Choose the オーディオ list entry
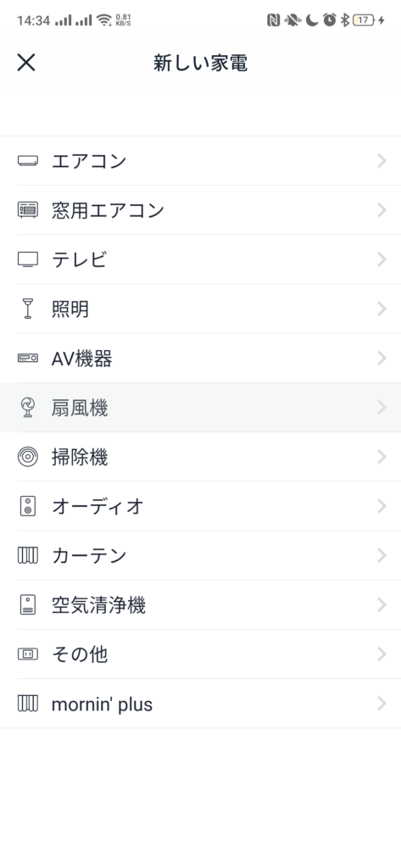 tap(200, 506)
